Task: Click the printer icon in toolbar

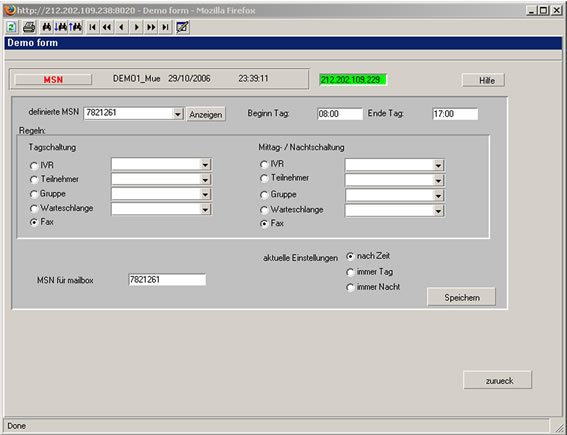Action: click(29, 27)
